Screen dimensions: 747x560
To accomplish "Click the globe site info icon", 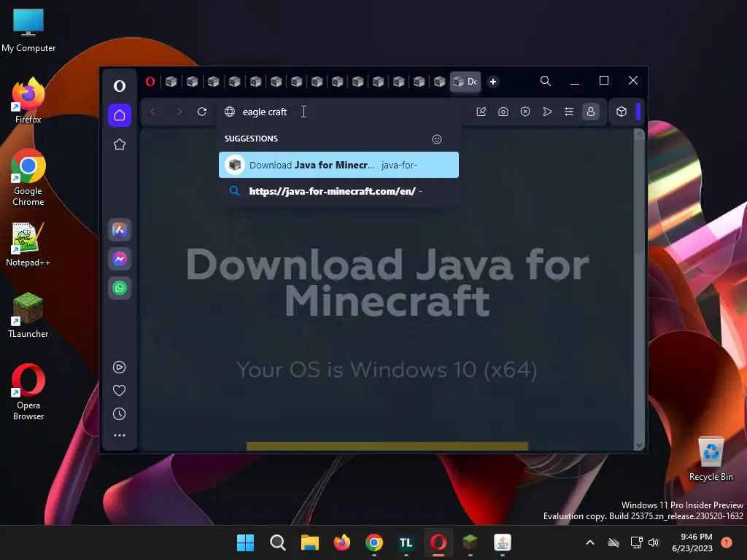I will coord(230,112).
